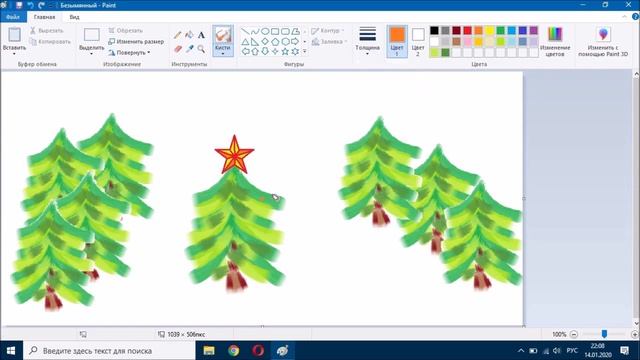The image size is (640, 360).
Task: Select the Text tool letter A
Action: coord(201,35)
